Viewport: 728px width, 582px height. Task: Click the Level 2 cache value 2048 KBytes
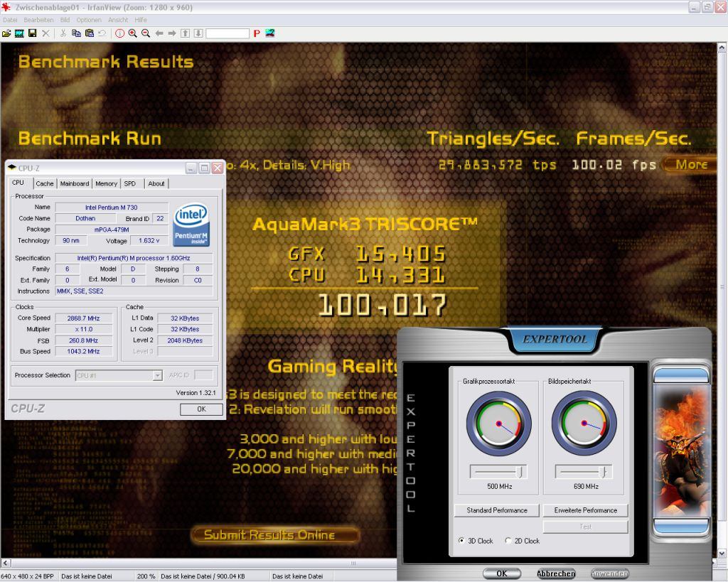[185, 340]
